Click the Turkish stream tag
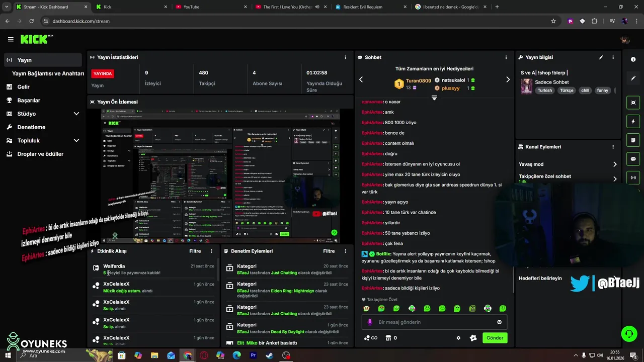This screenshot has height=362, width=644. coord(544,90)
